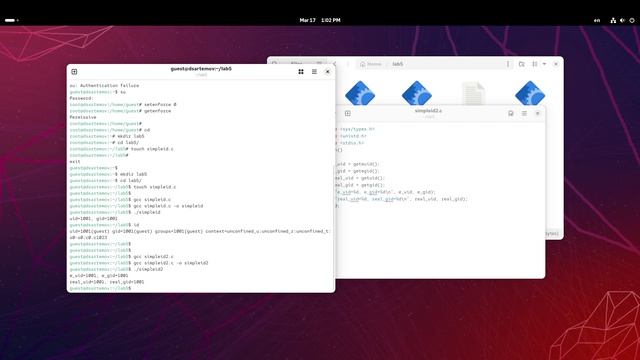Open the clock calendar at Mar 17
640x360 pixels.
pos(320,20)
